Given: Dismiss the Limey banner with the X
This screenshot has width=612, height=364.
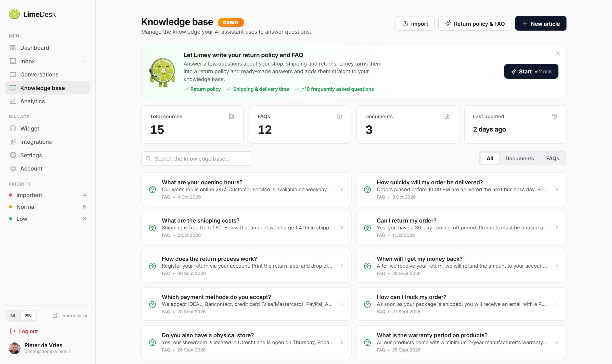Looking at the screenshot, I should (558, 53).
